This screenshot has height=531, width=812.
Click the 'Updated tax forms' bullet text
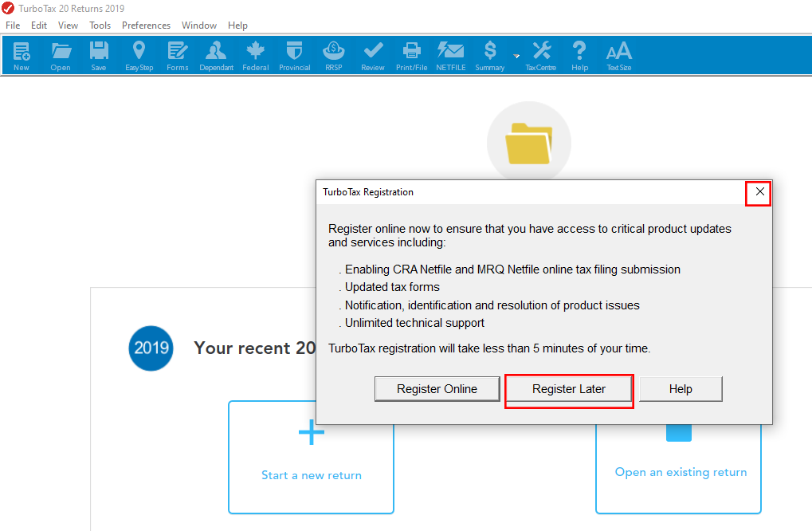tap(392, 287)
